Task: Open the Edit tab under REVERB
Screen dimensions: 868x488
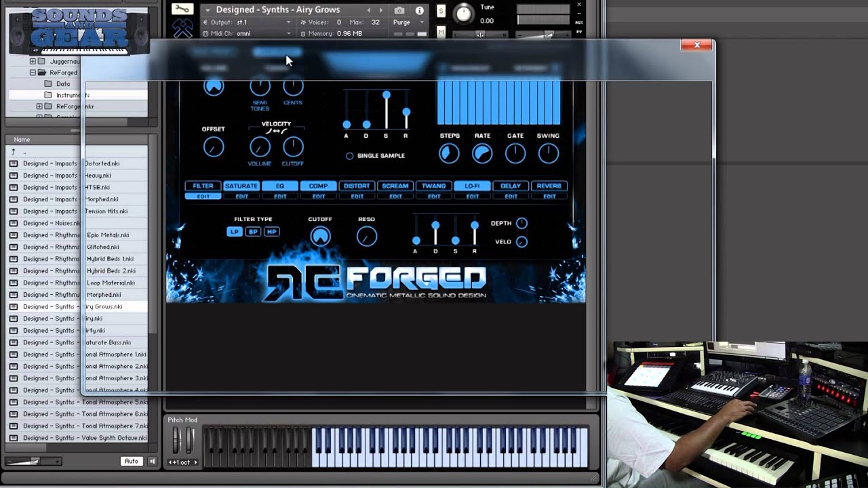Action: tap(549, 197)
